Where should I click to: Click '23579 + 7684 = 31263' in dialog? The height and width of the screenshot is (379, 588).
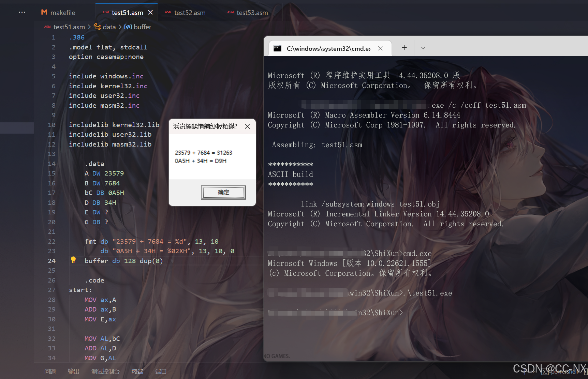tap(204, 153)
